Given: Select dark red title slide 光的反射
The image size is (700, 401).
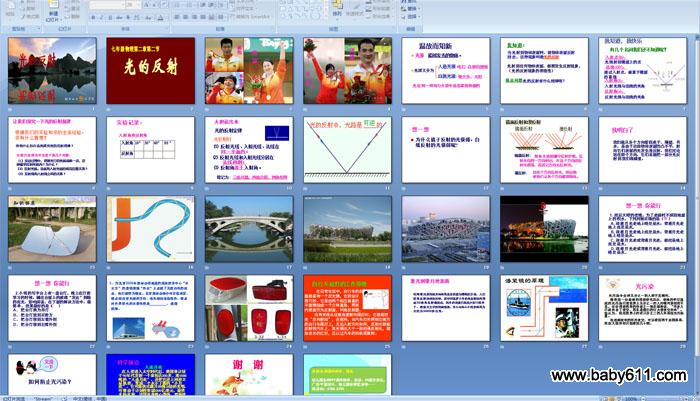Looking at the screenshot, I should [150, 71].
